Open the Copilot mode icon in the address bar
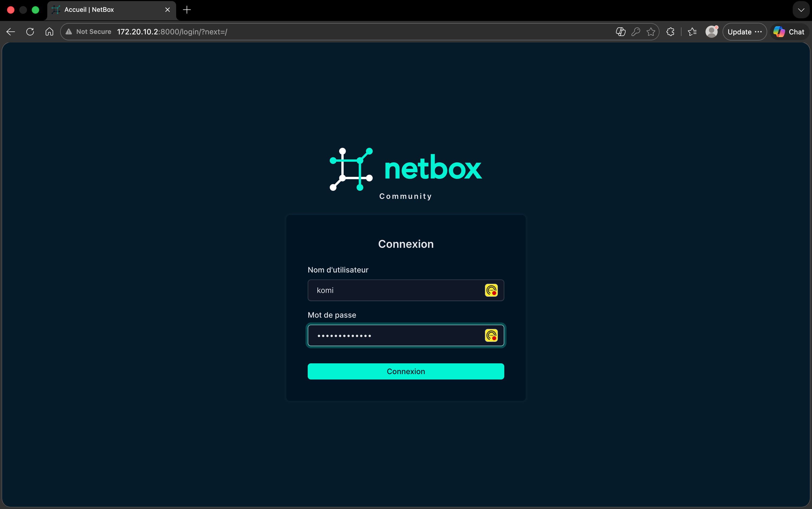Screen dimensions: 812x509 pyautogui.click(x=620, y=32)
